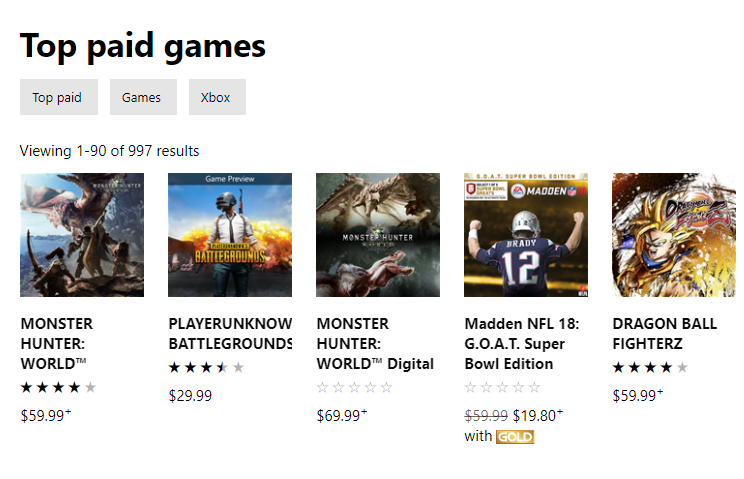Open the Monster Hunter: World cover thumbnail
Screen dimensions: 744x479
[x=82, y=235]
